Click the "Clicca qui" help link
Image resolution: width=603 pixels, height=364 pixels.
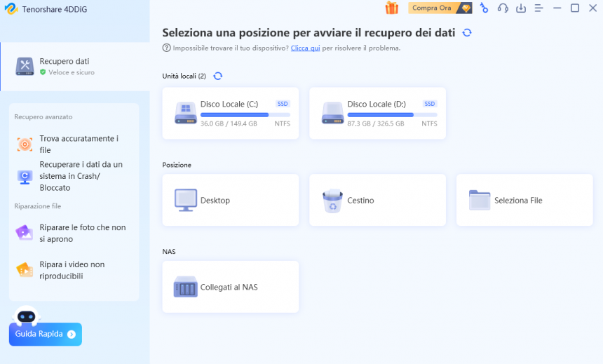305,48
